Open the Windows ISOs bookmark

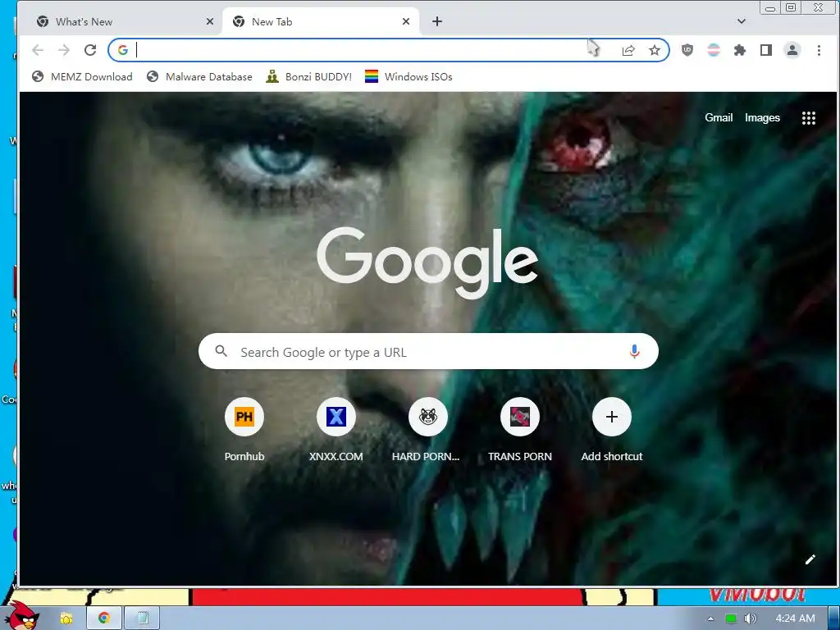point(409,76)
